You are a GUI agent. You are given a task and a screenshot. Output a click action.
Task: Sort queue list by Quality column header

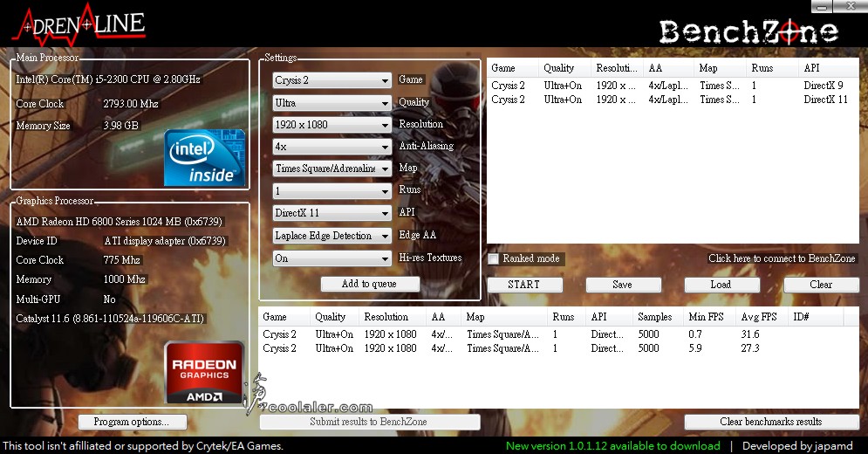click(x=564, y=68)
